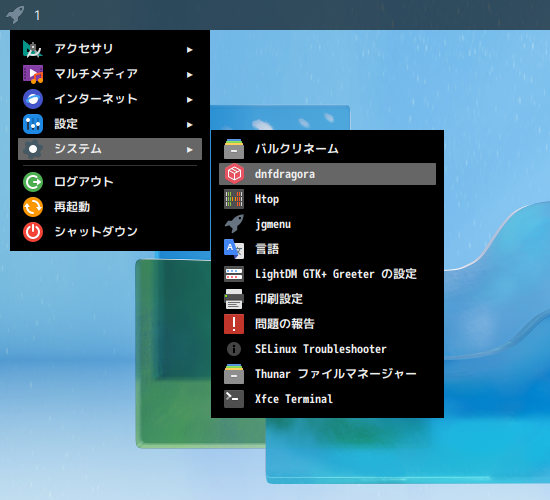The width and height of the screenshot is (550, 500).
Task: Open 印刷設定 print settings entry
Action: 327,299
